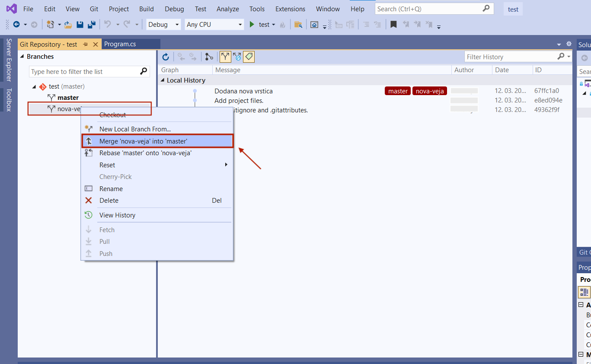Select Merge 'nova-veja' into 'master'
The image size is (591, 364).
(x=143, y=141)
